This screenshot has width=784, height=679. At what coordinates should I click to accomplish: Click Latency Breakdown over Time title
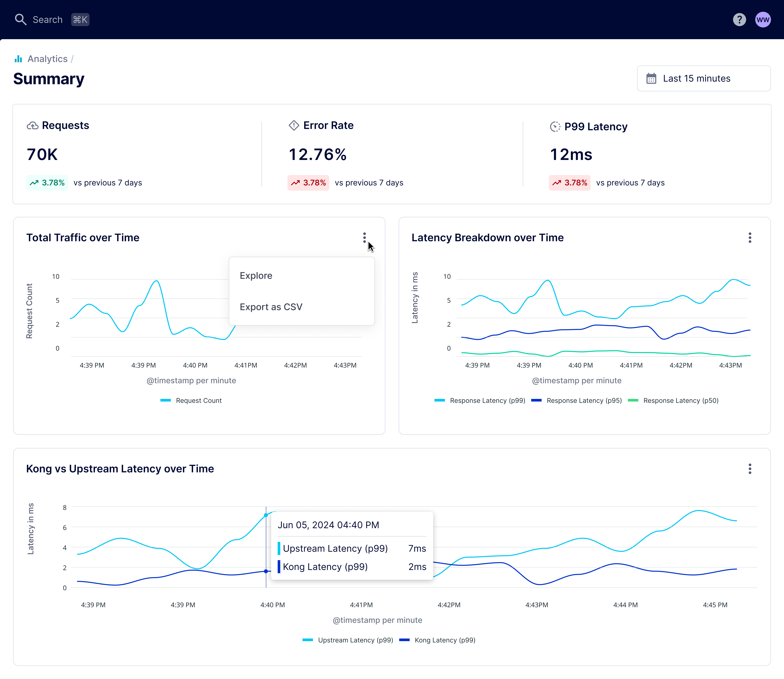pos(488,238)
